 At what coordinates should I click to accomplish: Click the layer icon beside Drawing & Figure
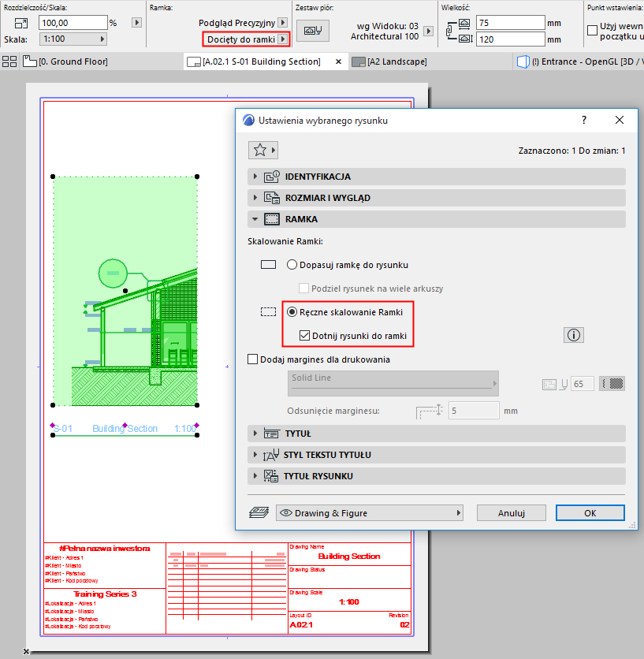pyautogui.click(x=259, y=512)
